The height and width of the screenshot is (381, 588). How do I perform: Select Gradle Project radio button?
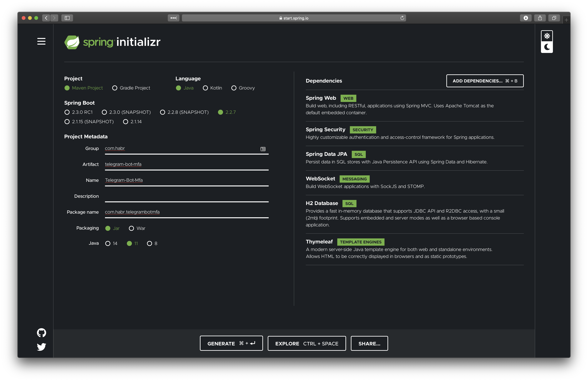(x=131, y=88)
